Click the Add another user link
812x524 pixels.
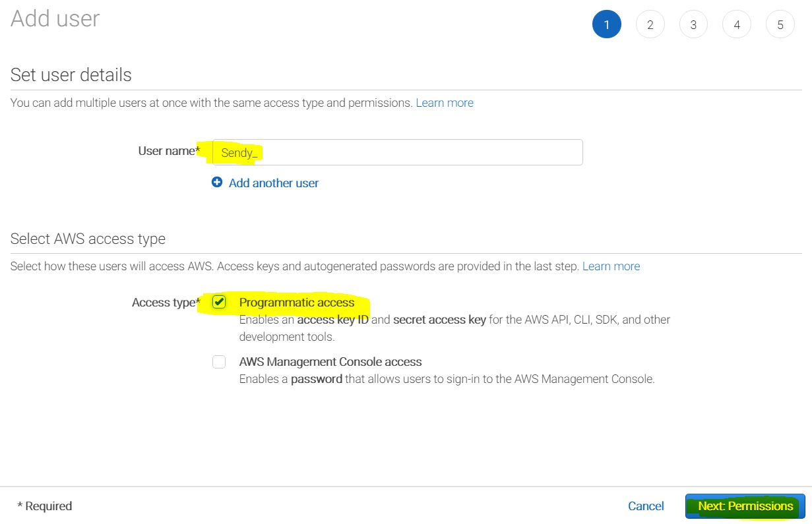273,183
